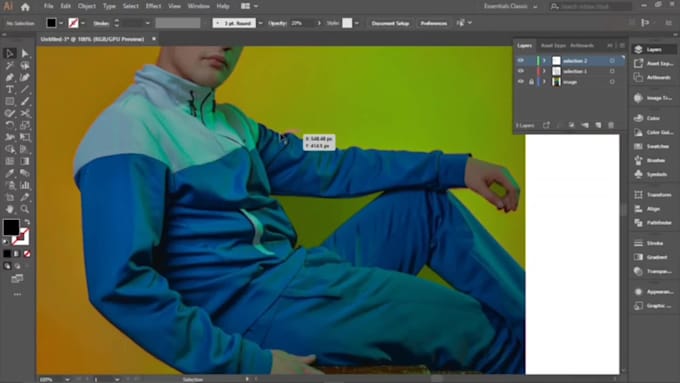Select the Gradient tool
This screenshot has height=383, width=680.
click(x=25, y=161)
